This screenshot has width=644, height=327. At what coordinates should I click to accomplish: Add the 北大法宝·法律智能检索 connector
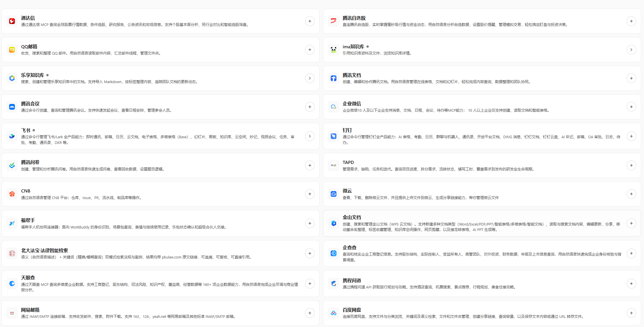click(310, 253)
